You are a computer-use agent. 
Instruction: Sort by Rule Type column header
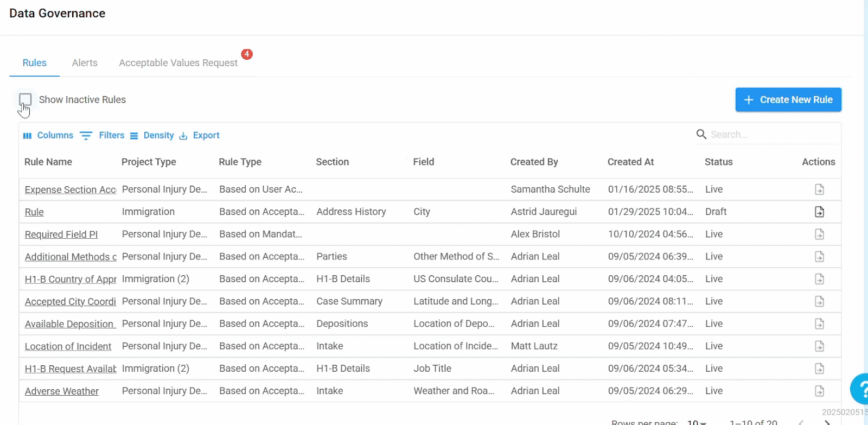click(240, 162)
